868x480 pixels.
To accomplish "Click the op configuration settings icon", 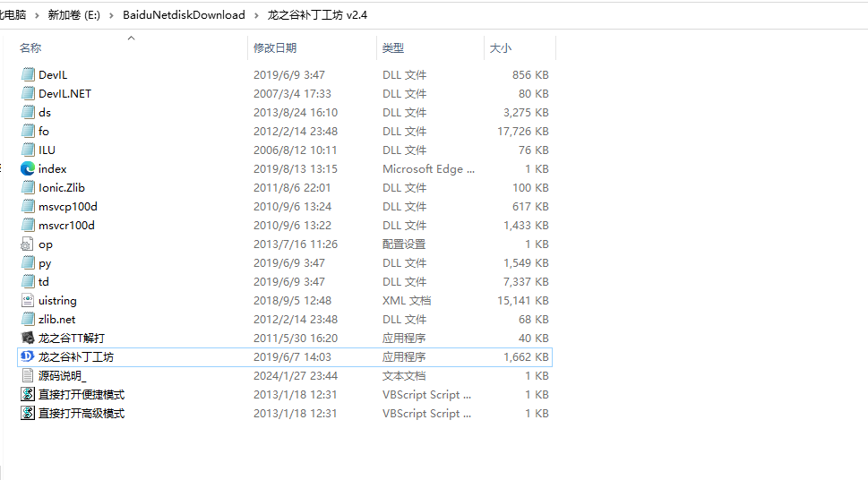I will 27,244.
